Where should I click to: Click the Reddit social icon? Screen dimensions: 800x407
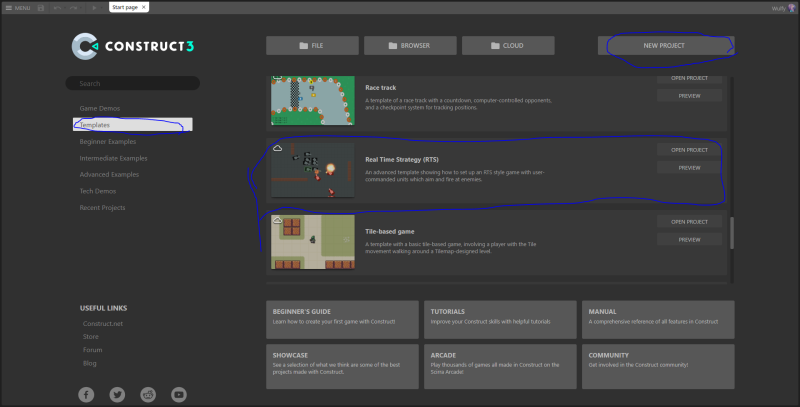coord(148,394)
